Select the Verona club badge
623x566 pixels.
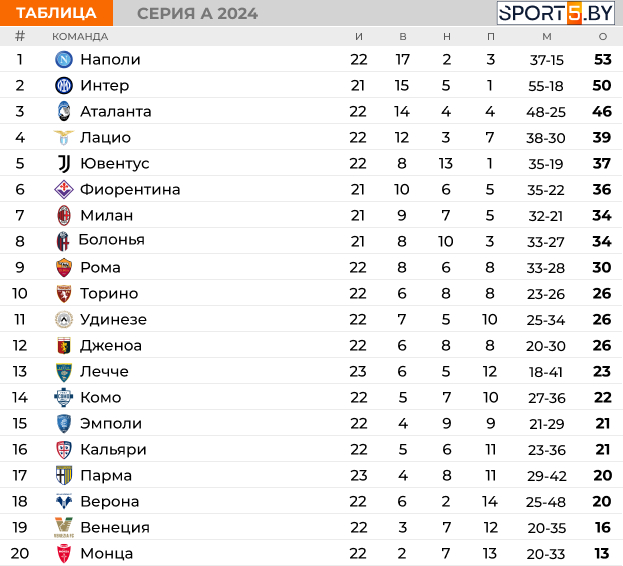click(x=64, y=501)
